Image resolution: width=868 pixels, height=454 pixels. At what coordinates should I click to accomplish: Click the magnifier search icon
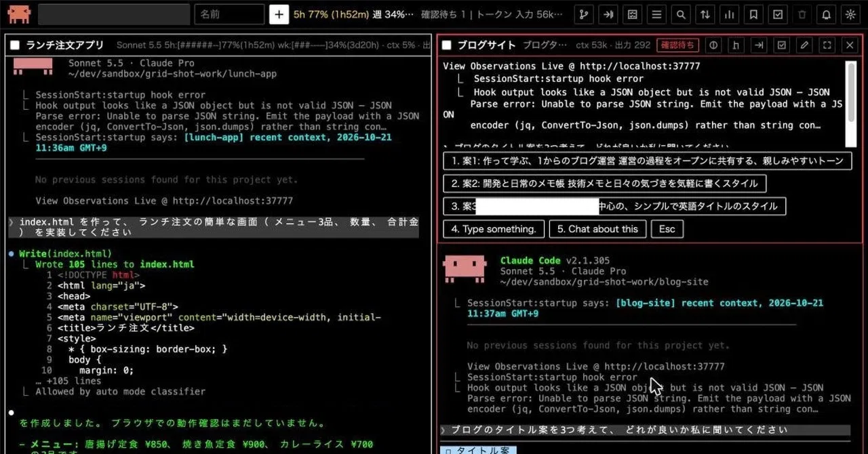coord(682,14)
